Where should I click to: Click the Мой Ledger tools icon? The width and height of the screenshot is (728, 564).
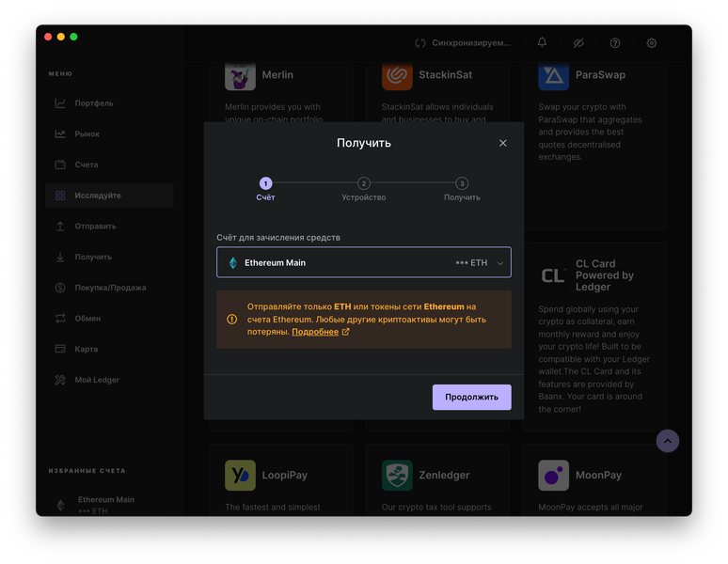pos(60,380)
